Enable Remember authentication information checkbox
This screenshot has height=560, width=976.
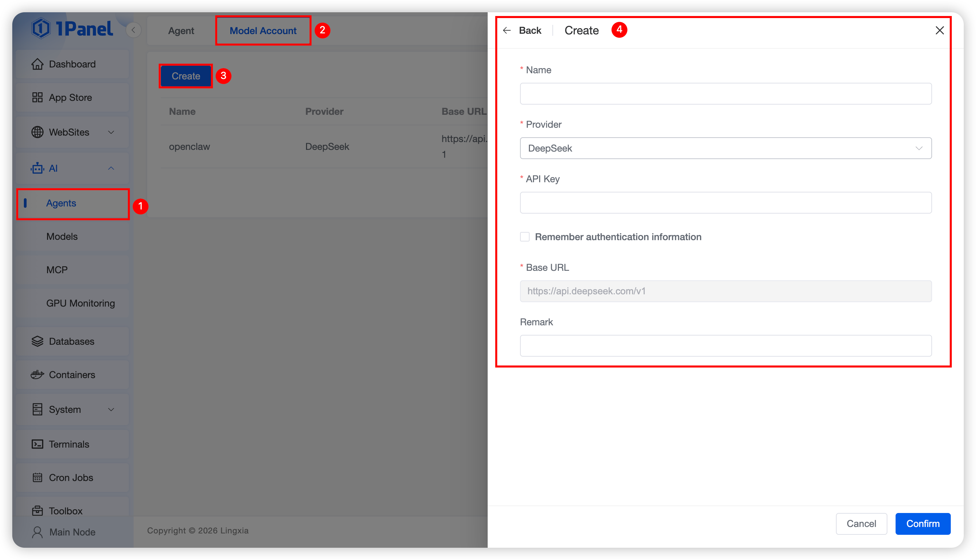[525, 237]
